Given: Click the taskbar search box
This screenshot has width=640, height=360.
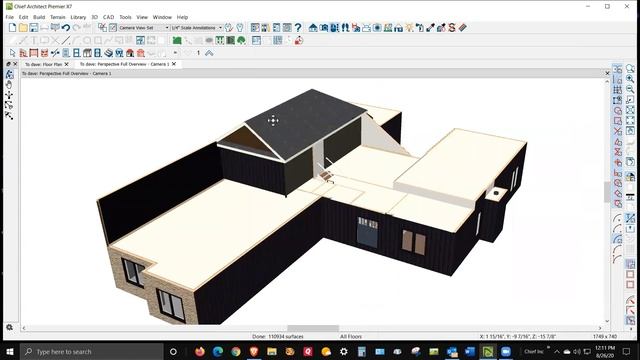Looking at the screenshot, I should [92, 351].
